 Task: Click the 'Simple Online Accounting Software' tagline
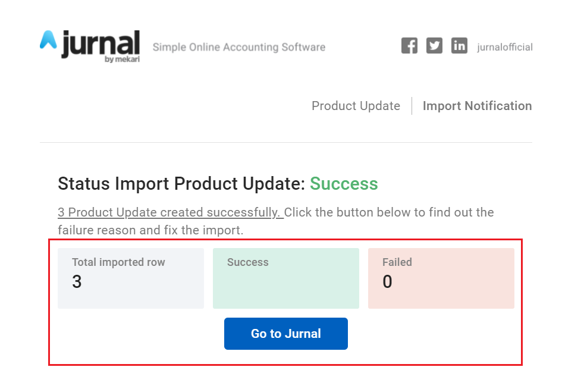(x=238, y=48)
